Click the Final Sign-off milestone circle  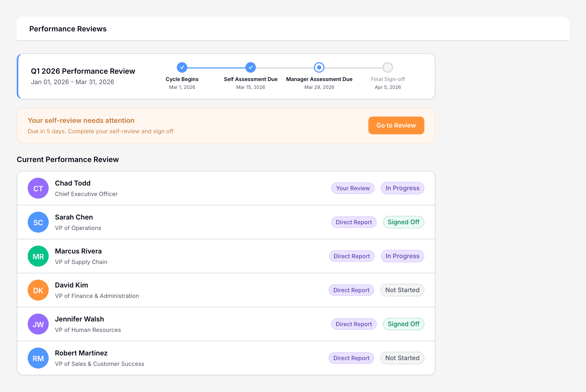click(387, 67)
